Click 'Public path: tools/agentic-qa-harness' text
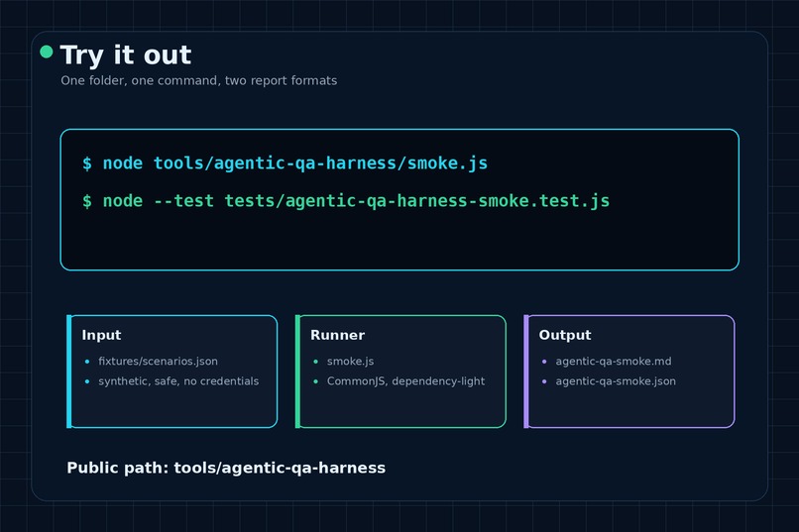The width and height of the screenshot is (799, 532). click(226, 468)
